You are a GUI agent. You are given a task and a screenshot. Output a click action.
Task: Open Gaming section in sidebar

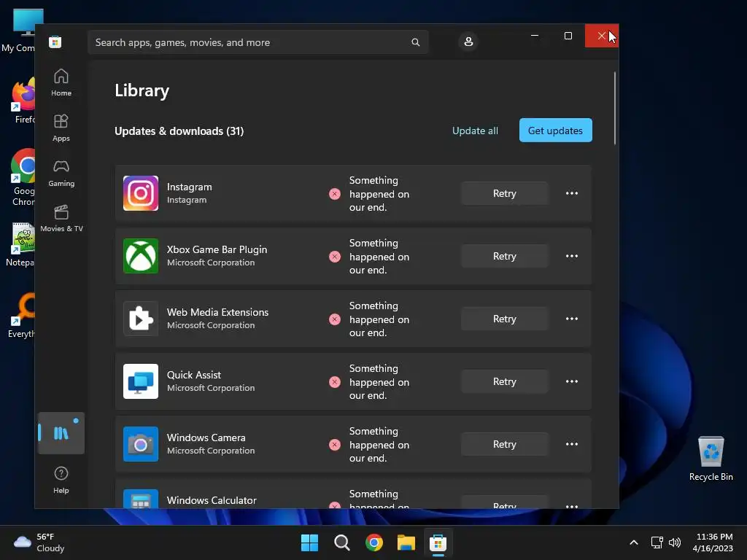(x=61, y=174)
